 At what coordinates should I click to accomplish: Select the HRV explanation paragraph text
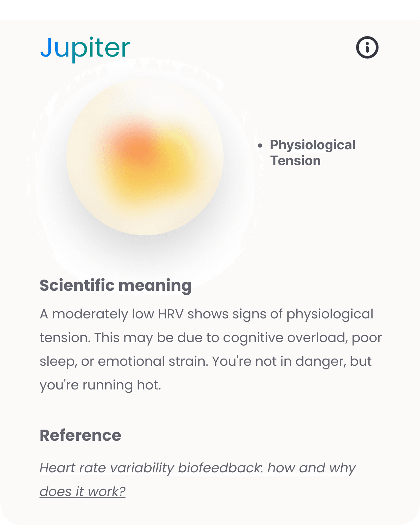pos(210,349)
